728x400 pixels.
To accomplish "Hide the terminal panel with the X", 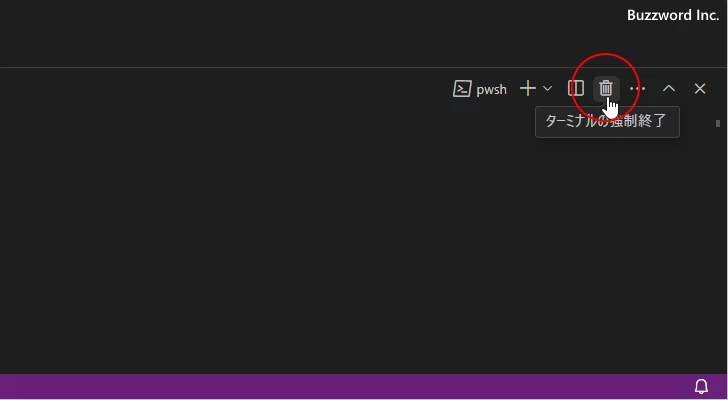I will [700, 88].
